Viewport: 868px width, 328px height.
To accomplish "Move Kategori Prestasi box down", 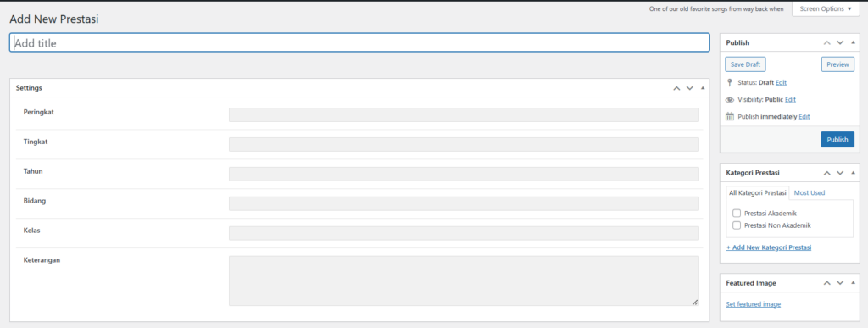I will pos(840,173).
